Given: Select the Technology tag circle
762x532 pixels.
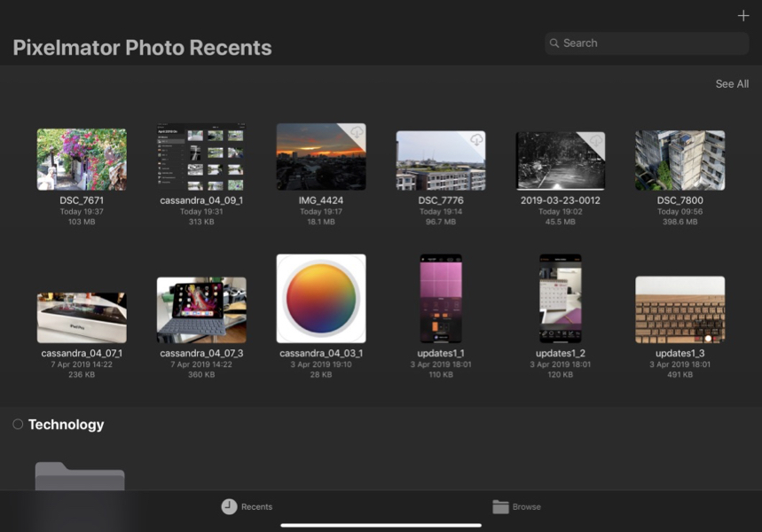Looking at the screenshot, I should (18, 424).
